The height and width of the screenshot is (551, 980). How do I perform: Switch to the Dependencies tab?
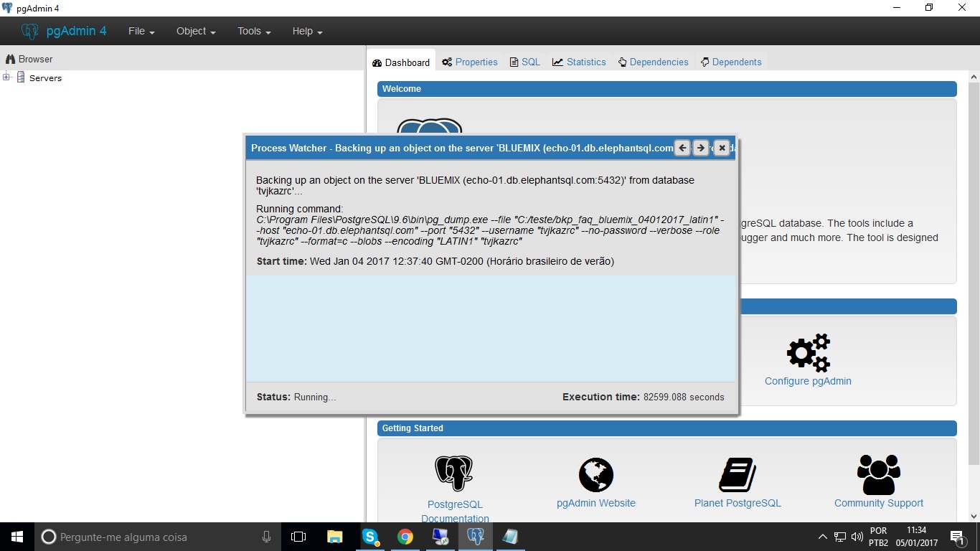(x=653, y=62)
